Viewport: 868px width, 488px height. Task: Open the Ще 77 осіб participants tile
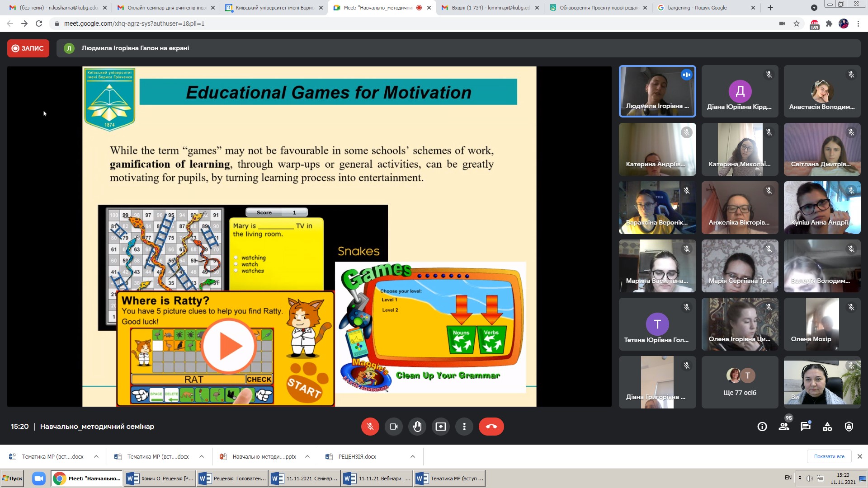click(740, 382)
